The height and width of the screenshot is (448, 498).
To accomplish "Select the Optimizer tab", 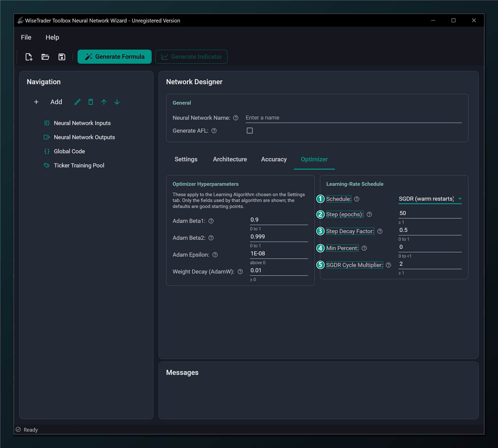I will pos(314,159).
